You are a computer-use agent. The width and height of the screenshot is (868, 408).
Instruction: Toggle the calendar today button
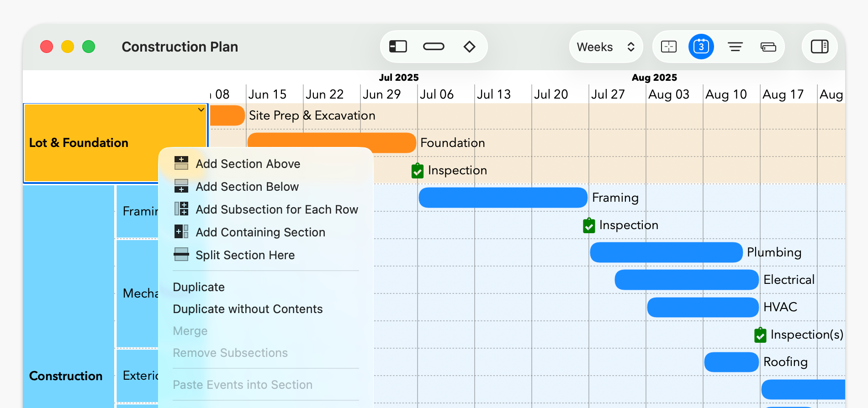pos(701,47)
